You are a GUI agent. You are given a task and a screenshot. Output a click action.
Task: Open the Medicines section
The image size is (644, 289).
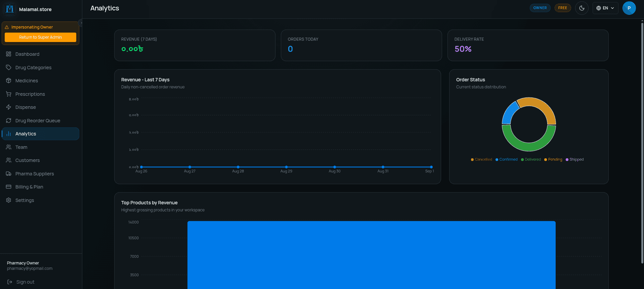(x=40, y=81)
